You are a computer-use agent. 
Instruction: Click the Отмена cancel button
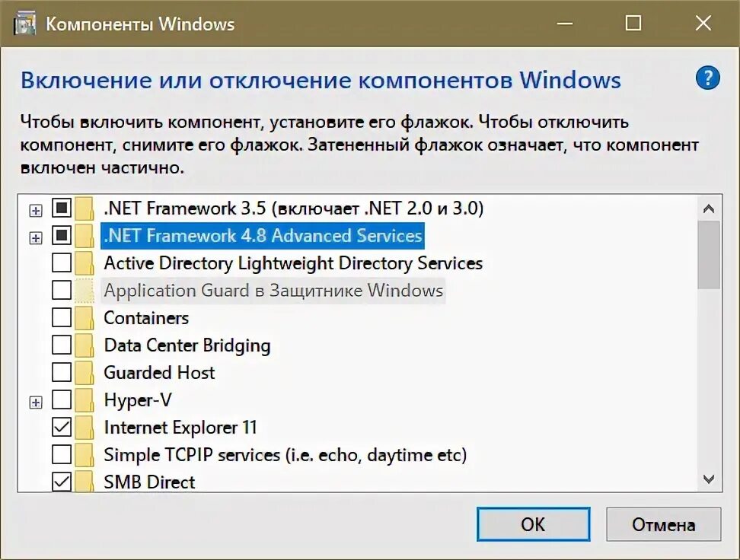663,524
